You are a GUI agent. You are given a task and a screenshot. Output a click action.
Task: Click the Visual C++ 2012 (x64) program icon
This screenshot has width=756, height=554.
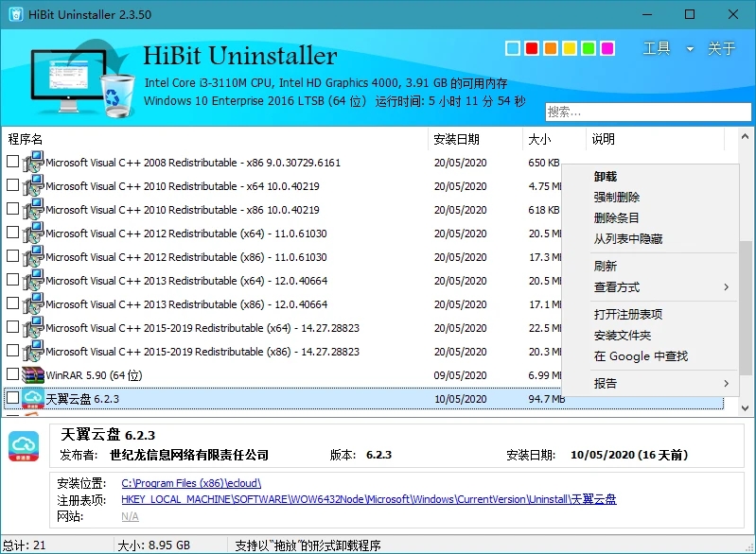pos(33,234)
